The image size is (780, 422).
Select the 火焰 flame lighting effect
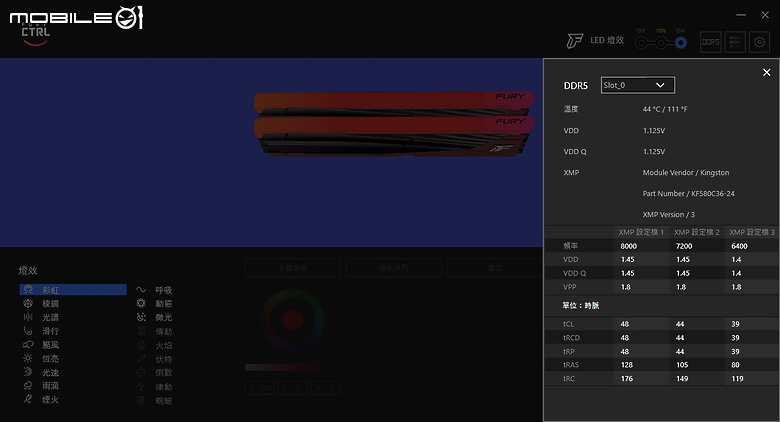click(x=155, y=345)
